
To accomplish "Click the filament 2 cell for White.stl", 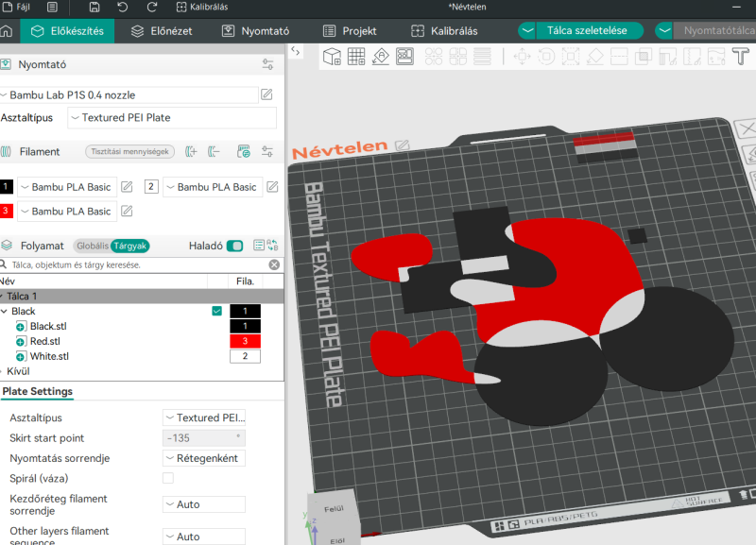I will (x=245, y=356).
